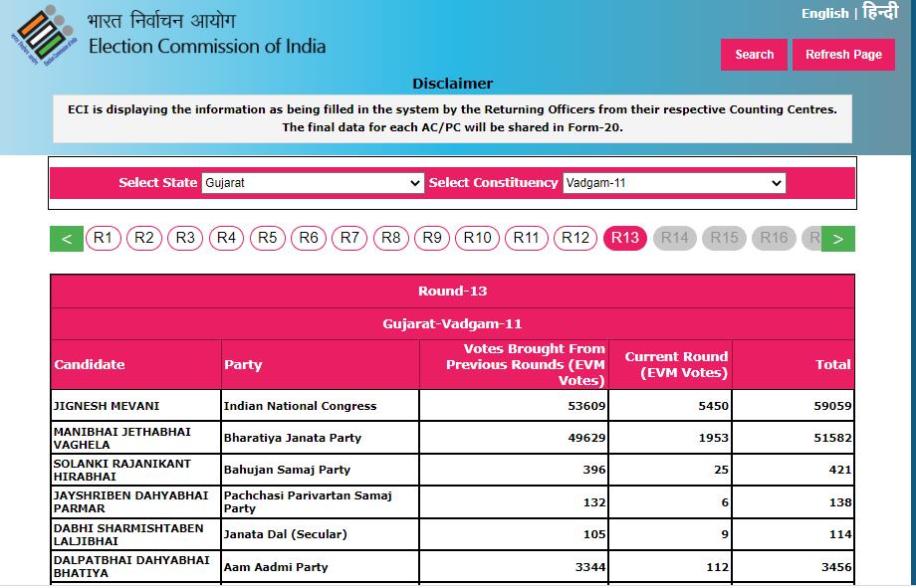
Task: Switch language to English
Action: (824, 13)
